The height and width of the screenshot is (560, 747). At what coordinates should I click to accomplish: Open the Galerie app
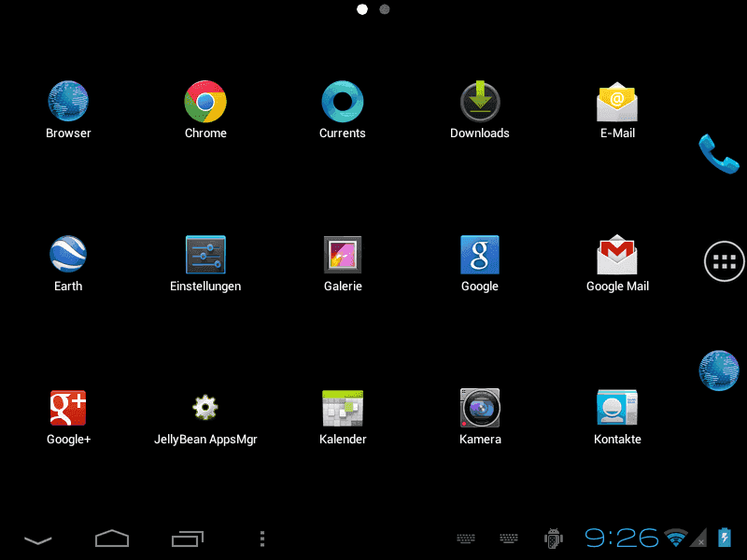coord(343,263)
